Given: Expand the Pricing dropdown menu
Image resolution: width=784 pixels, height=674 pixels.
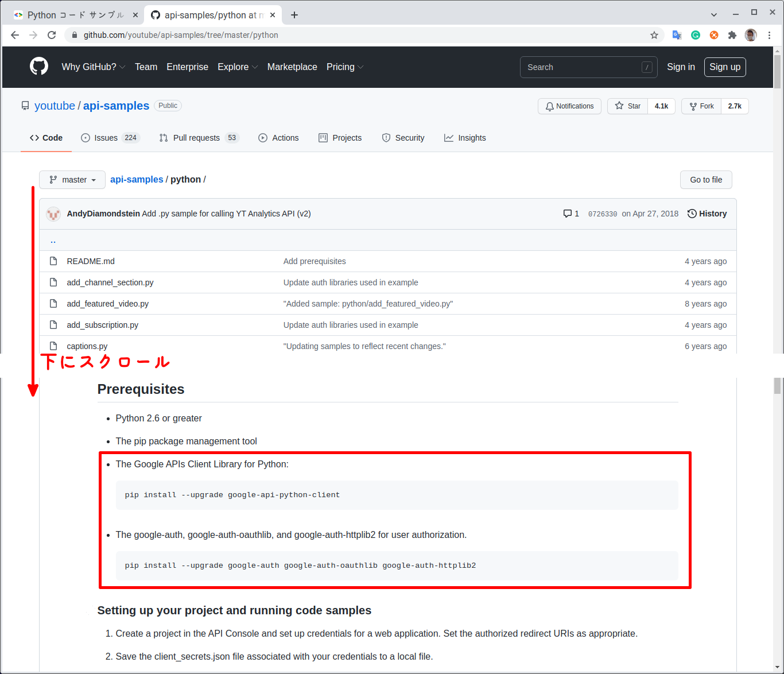Looking at the screenshot, I should pyautogui.click(x=344, y=67).
